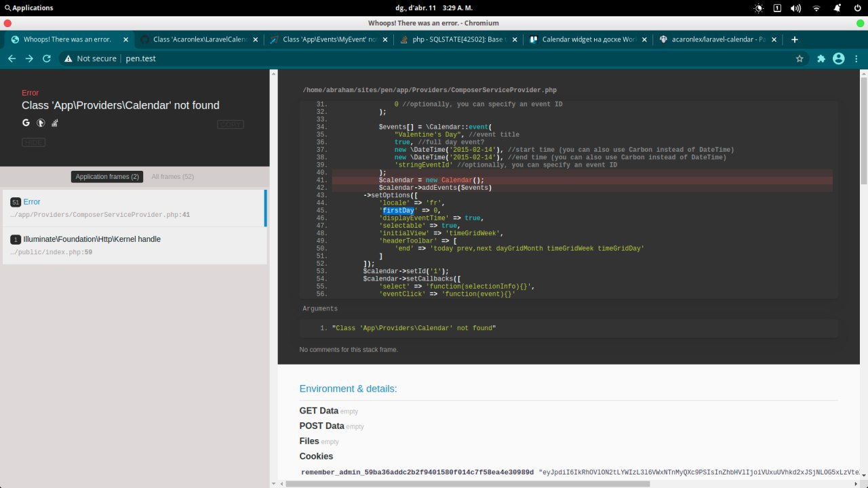Open the Applications menu
Screen dimensions: 868x488
pos(28,7)
